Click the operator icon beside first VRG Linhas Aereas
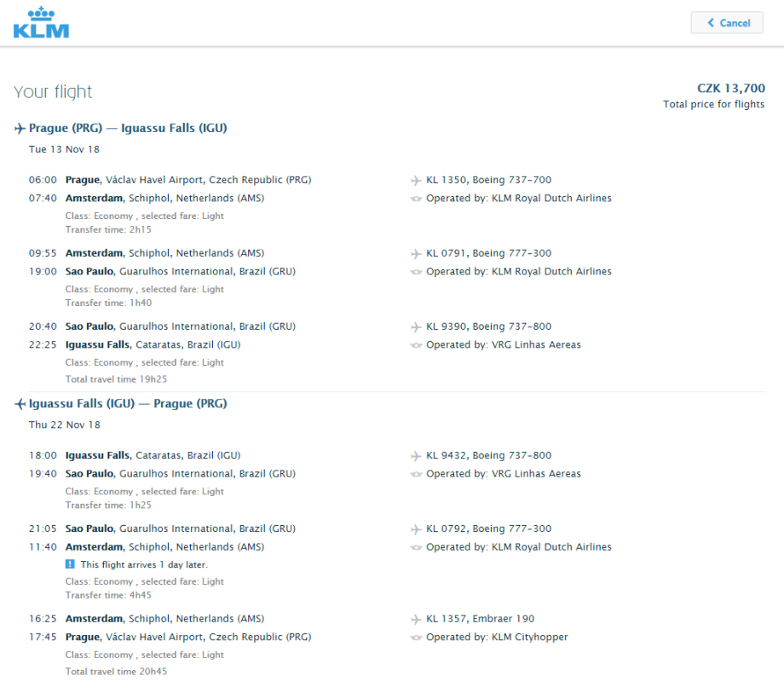784x693 pixels. (416, 345)
